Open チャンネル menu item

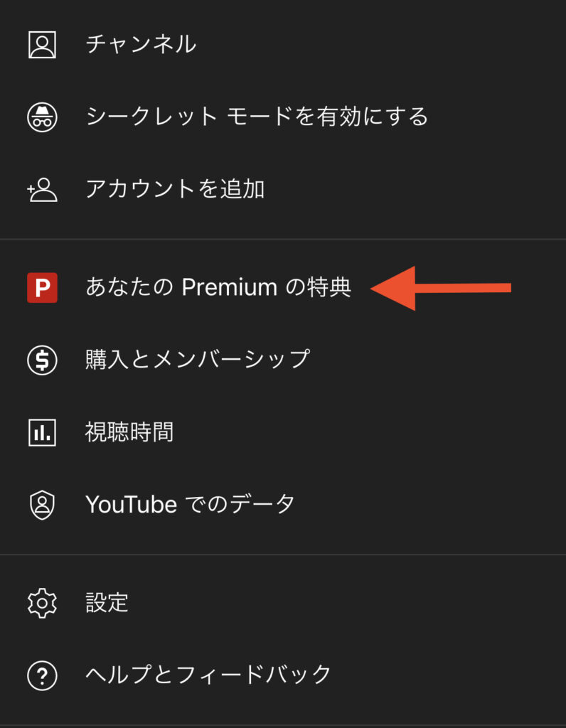(x=141, y=44)
